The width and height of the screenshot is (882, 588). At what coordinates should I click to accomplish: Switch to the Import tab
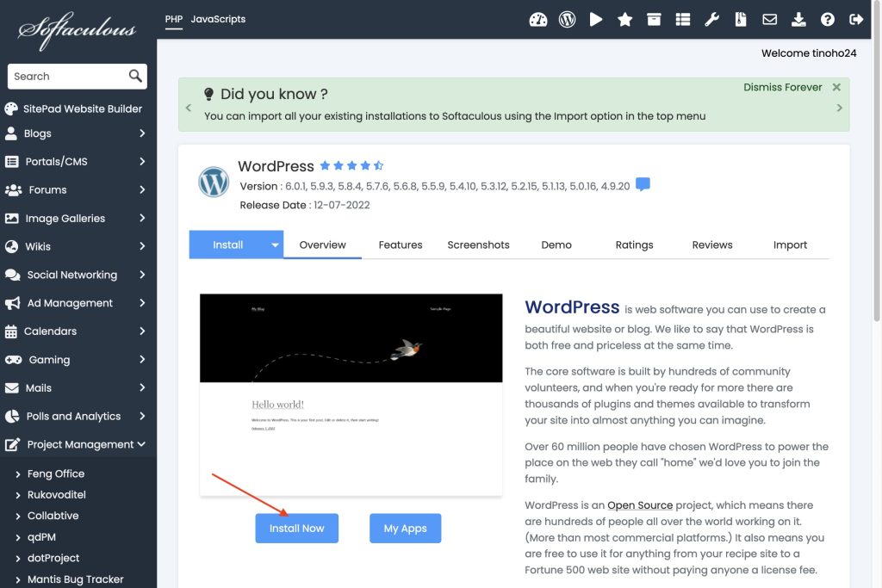(790, 244)
